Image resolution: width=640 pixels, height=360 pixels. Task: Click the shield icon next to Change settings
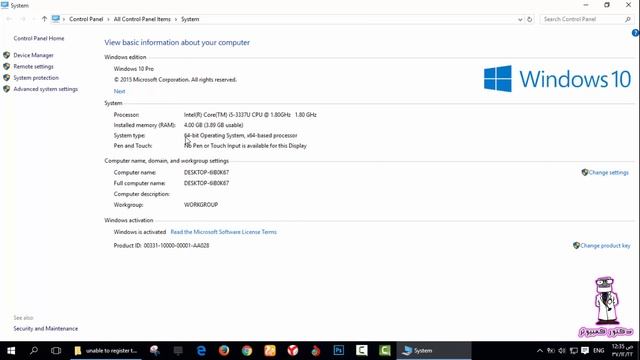click(585, 173)
